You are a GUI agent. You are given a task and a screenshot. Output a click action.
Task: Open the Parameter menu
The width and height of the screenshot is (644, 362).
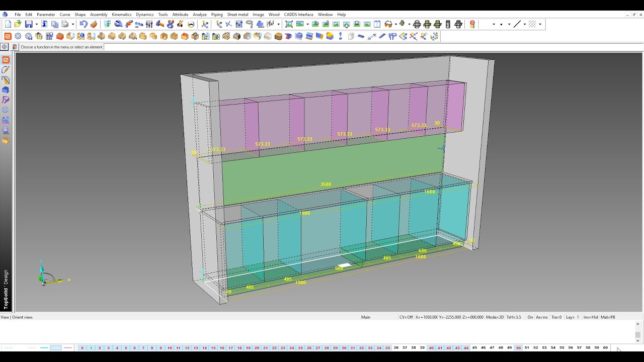coord(46,15)
